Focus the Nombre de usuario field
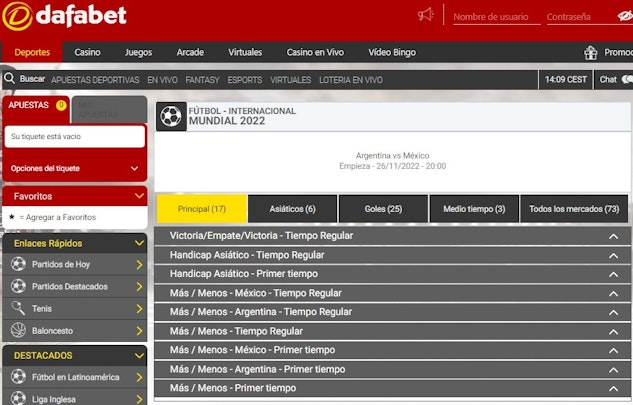Viewport: 633px width, 405px height. pyautogui.click(x=497, y=17)
